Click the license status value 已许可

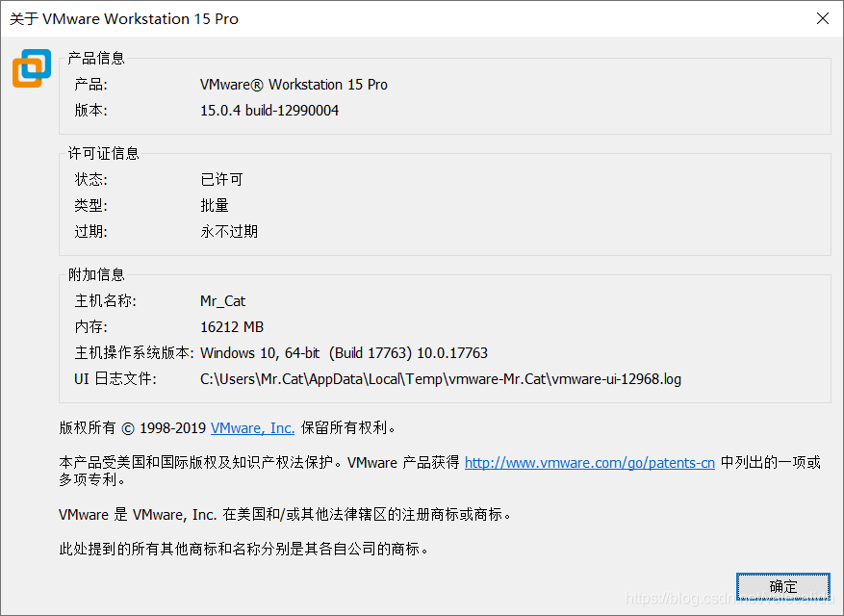click(221, 179)
